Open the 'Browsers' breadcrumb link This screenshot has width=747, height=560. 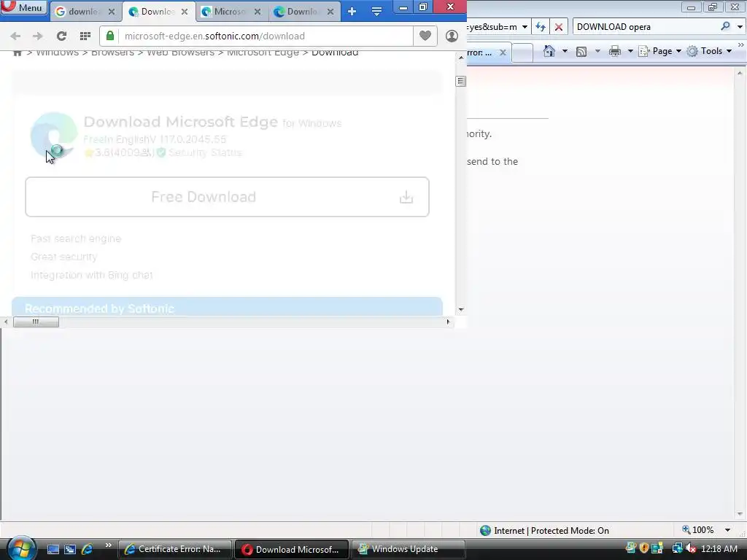pyautogui.click(x=112, y=52)
